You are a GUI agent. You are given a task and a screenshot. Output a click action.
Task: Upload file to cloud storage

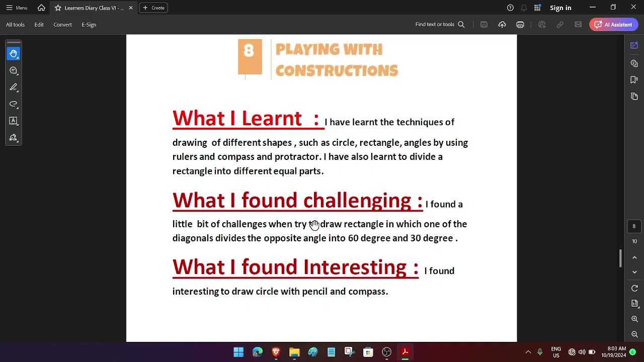(502, 24)
